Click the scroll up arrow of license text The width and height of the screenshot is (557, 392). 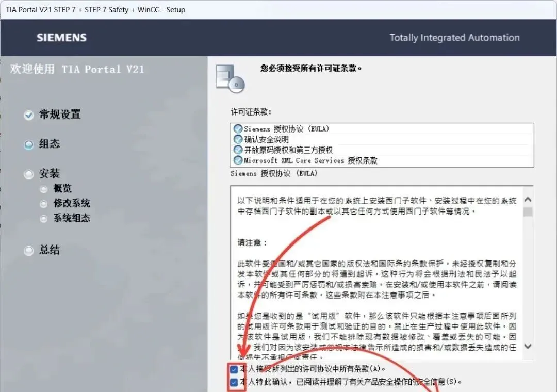point(528,200)
